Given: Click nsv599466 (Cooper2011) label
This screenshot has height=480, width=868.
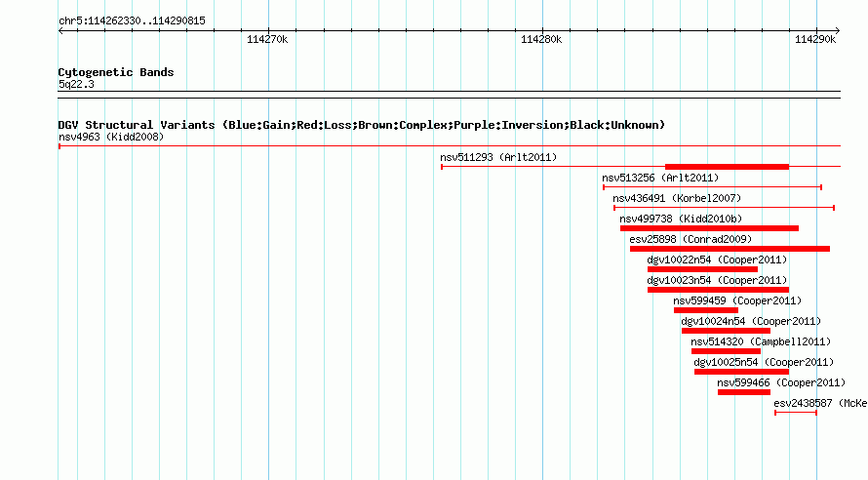Looking at the screenshot, I should pyautogui.click(x=781, y=382).
